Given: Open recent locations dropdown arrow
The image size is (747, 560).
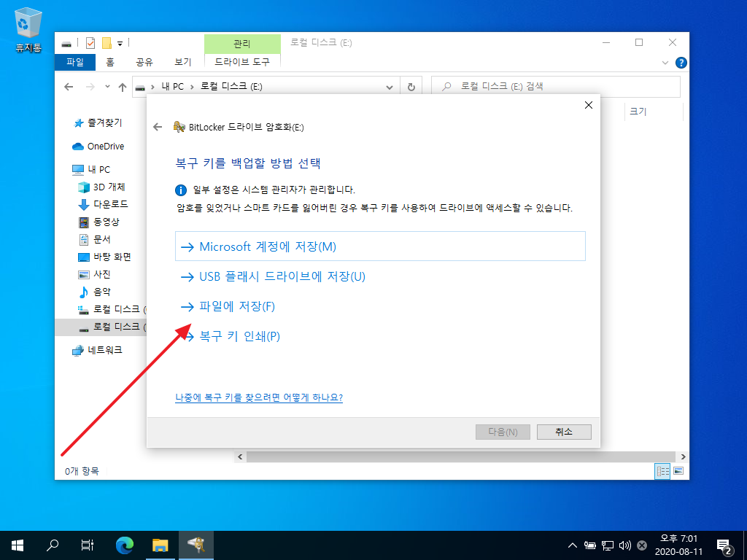Looking at the screenshot, I should pyautogui.click(x=108, y=87).
